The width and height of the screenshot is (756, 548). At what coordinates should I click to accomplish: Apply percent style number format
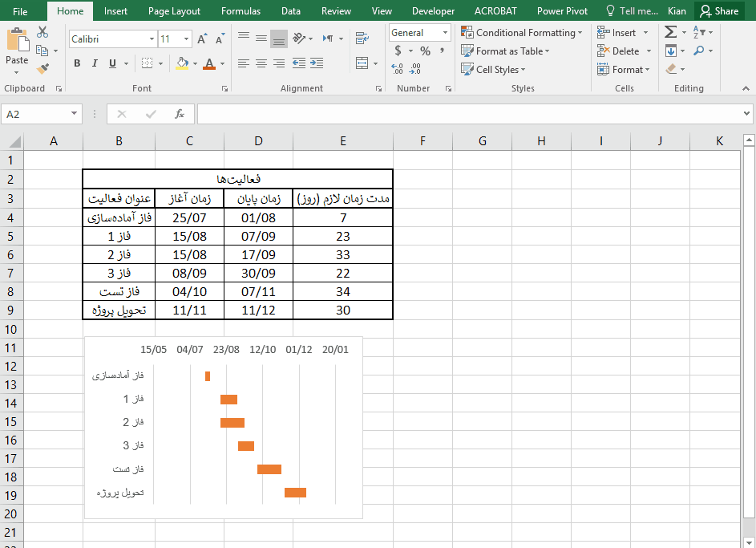tap(425, 51)
